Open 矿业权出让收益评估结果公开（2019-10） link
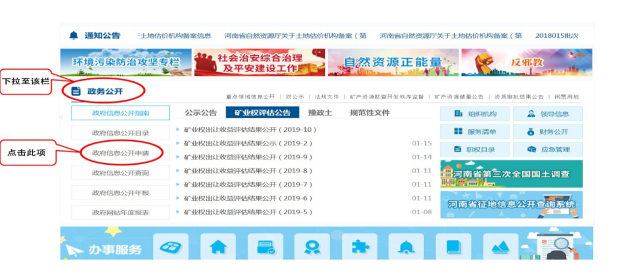The height and width of the screenshot is (279, 644). pyautogui.click(x=250, y=129)
